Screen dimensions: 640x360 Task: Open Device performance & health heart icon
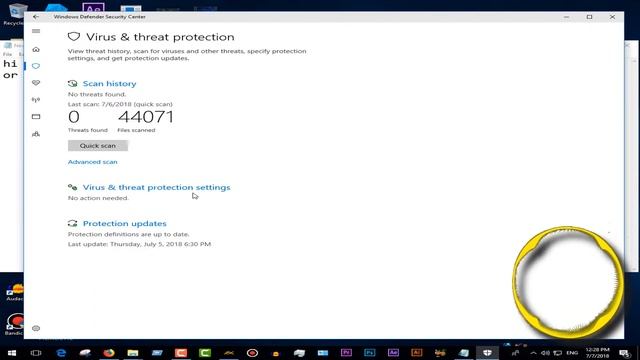pos(36,83)
